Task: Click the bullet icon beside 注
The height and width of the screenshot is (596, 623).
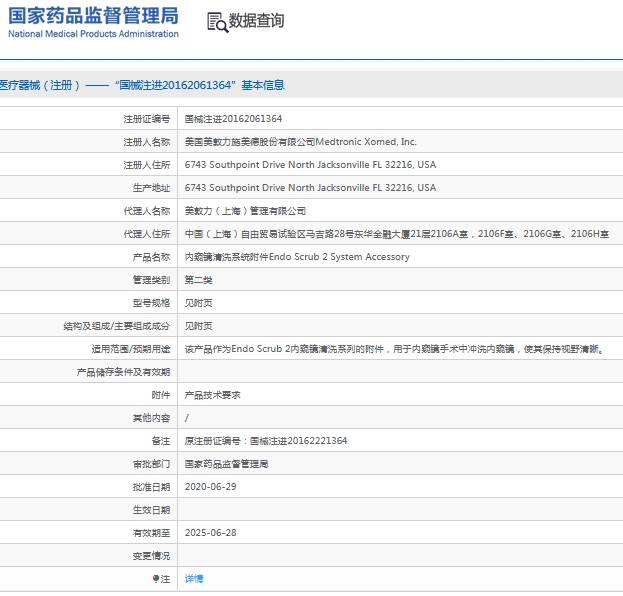Action: [x=156, y=579]
